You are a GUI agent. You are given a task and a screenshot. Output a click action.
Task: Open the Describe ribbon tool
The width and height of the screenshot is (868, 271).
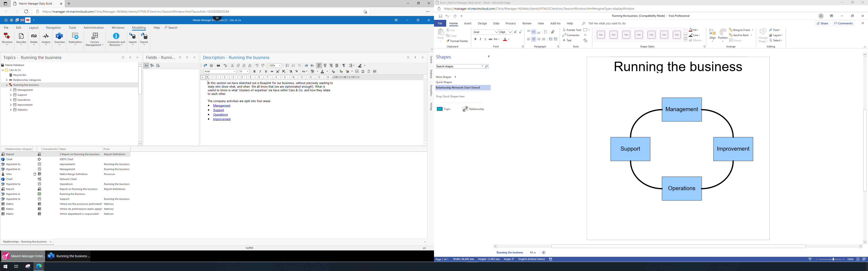point(21,39)
